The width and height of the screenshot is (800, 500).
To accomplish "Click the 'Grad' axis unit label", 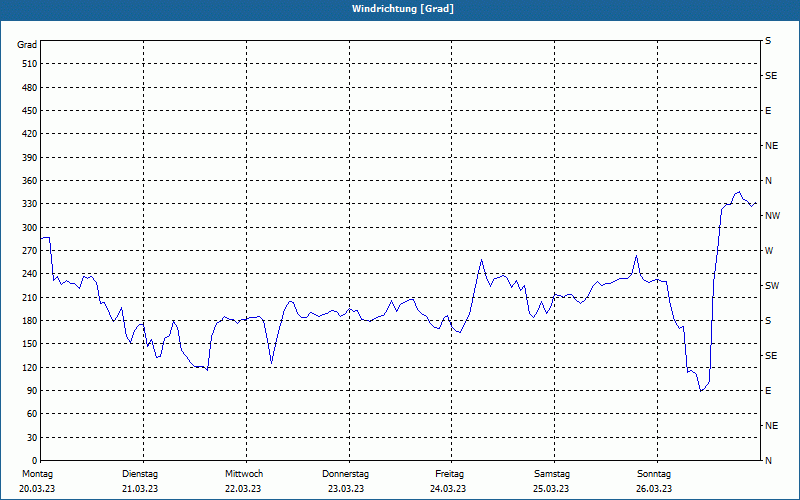I will (x=27, y=45).
